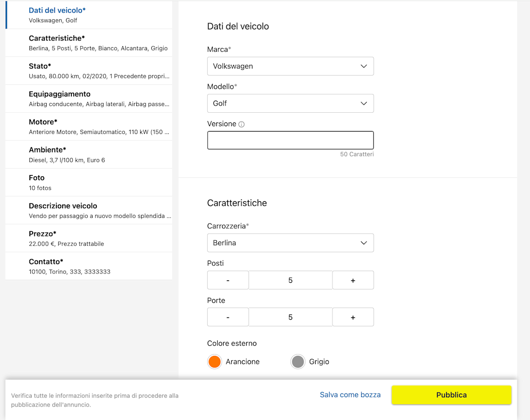Click Salva come bozza link
530x420 pixels.
tap(350, 395)
